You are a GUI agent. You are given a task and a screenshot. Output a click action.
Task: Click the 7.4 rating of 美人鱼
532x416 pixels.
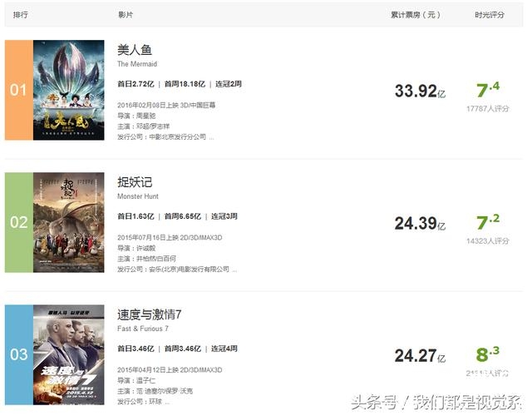(x=488, y=90)
